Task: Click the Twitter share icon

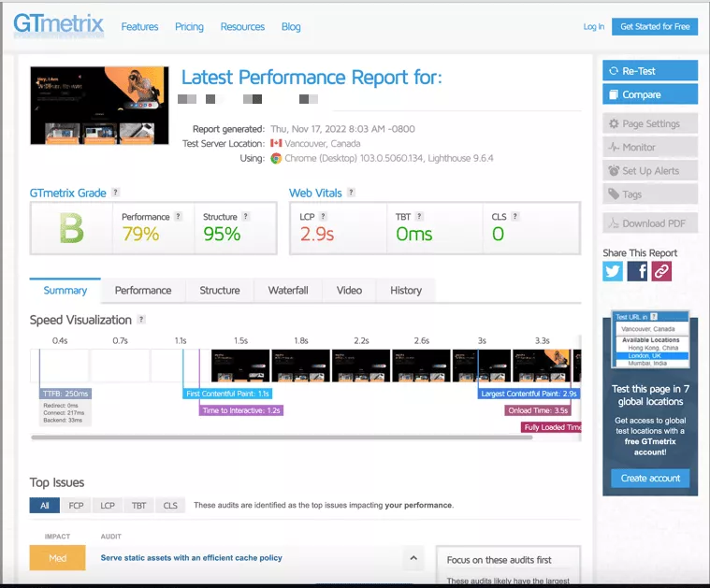Action: coord(613,271)
